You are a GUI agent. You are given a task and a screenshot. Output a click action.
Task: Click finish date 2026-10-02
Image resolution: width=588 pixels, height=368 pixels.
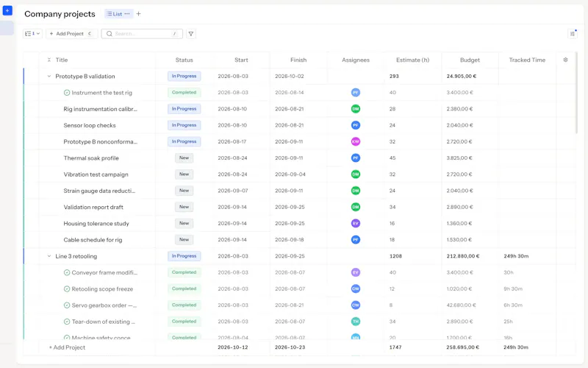click(x=290, y=77)
